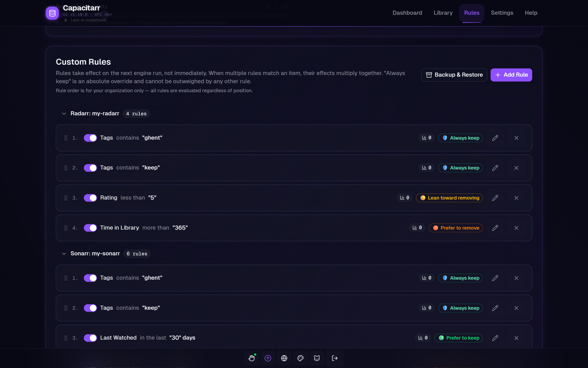Open the globe language icon
The height and width of the screenshot is (368, 588).
(284, 358)
